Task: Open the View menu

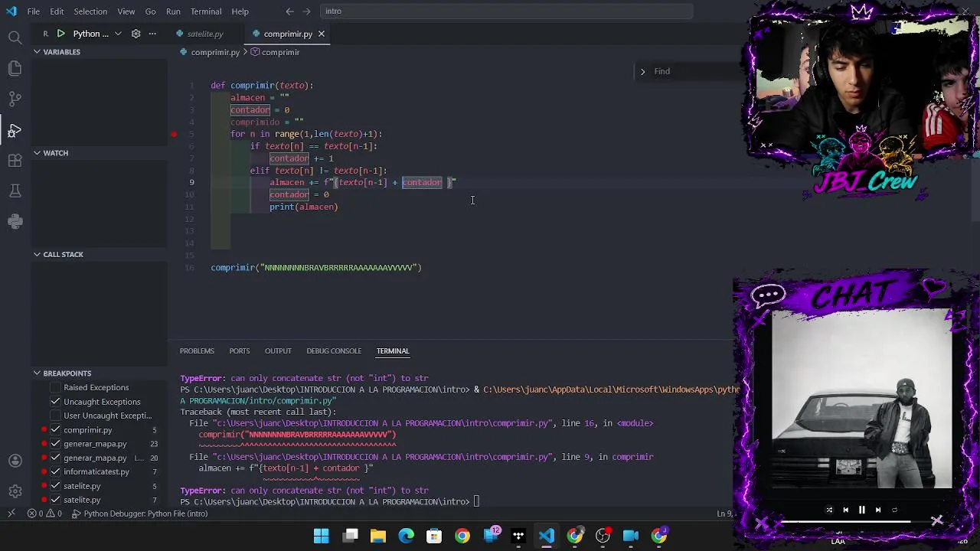Action: pyautogui.click(x=126, y=11)
